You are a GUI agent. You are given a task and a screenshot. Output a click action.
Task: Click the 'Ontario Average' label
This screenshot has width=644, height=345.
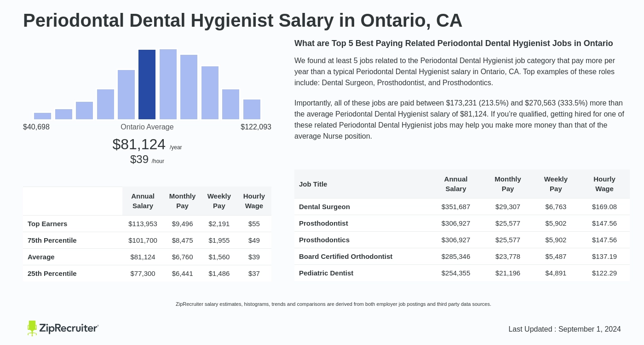tap(147, 127)
